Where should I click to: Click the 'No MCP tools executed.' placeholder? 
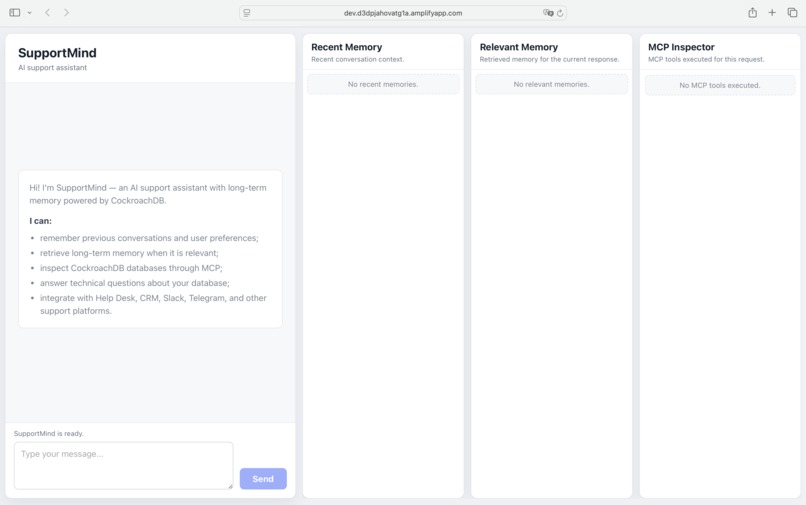720,85
